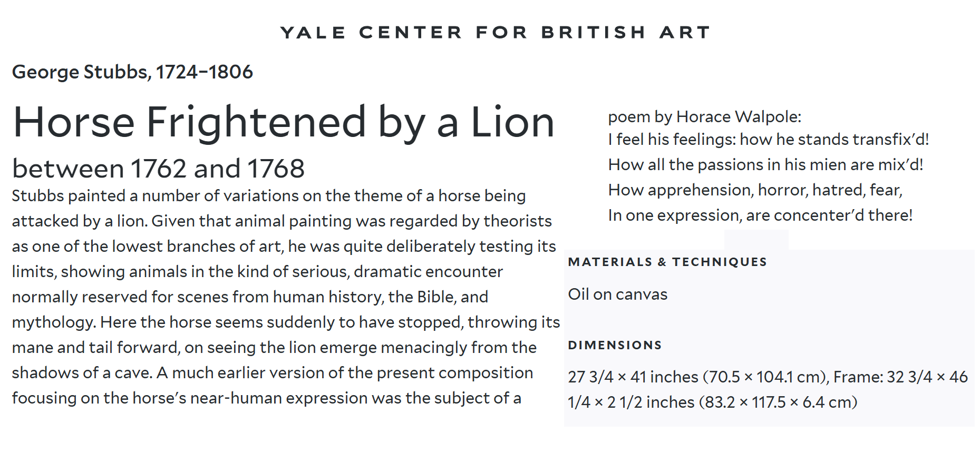
Task: Click the phrase 'shadows of a cave'
Action: pyautogui.click(x=82, y=372)
